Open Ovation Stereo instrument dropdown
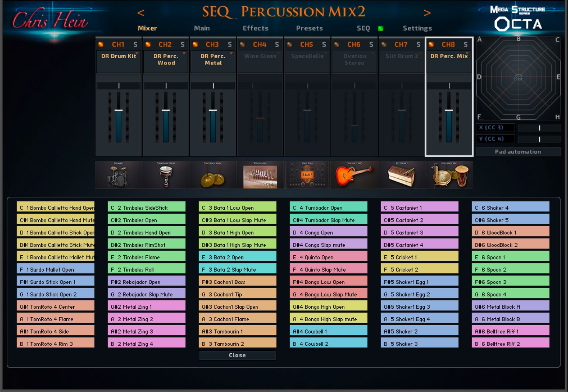 tap(354, 62)
